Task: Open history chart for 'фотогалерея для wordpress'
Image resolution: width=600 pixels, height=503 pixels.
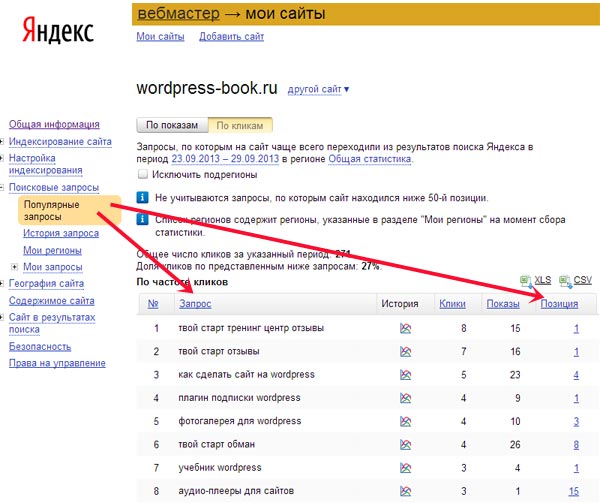Action: [x=405, y=421]
